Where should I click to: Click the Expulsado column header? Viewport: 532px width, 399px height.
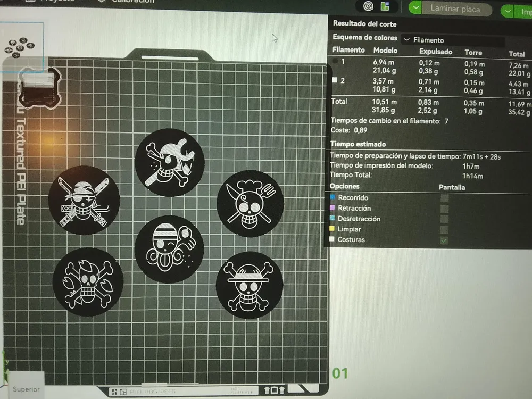point(436,52)
